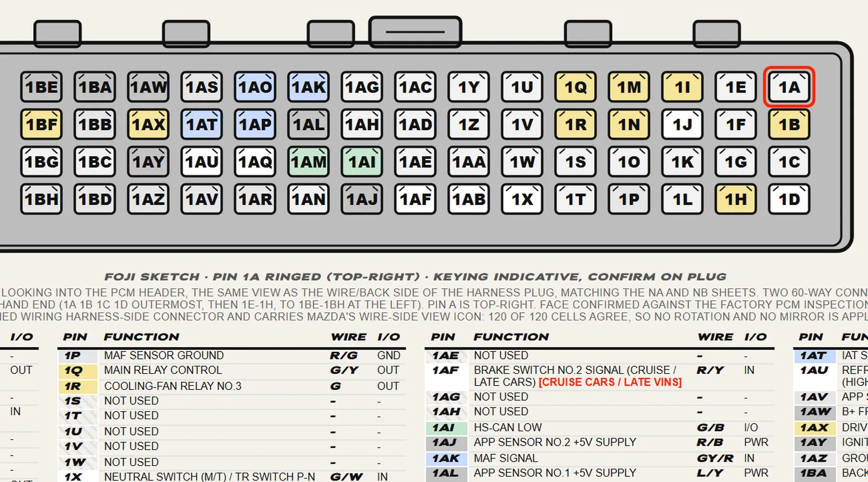This screenshot has width=868, height=482.
Task: Click the 1AL pin cell in the diagram
Action: [x=309, y=124]
